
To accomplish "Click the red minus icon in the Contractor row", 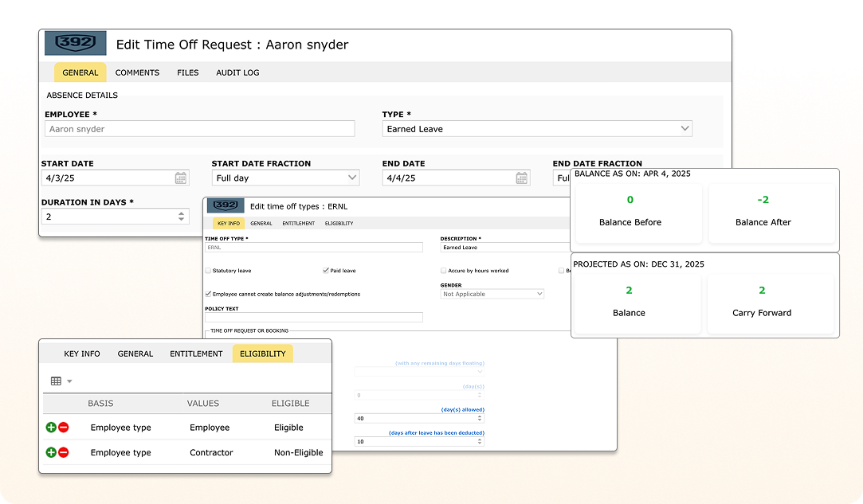I will click(64, 452).
